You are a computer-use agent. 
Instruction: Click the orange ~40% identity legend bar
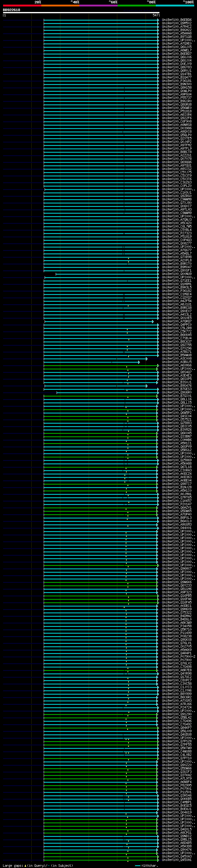[60, 6]
